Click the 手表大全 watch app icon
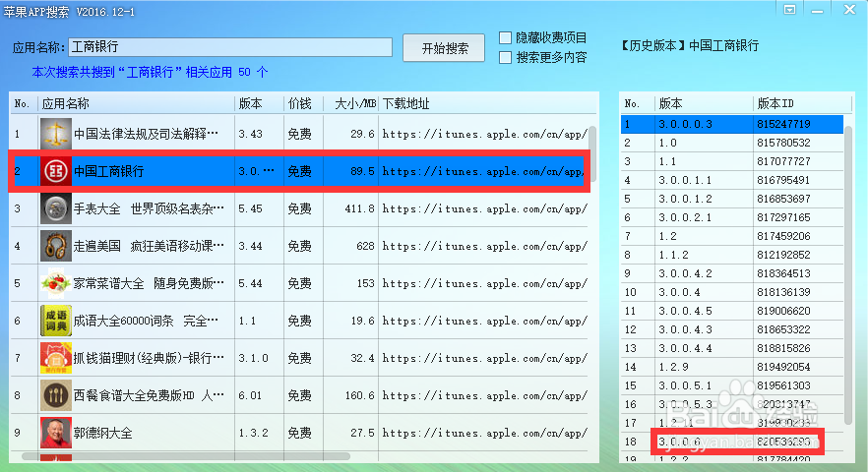The height and width of the screenshot is (472, 868). (x=56, y=208)
